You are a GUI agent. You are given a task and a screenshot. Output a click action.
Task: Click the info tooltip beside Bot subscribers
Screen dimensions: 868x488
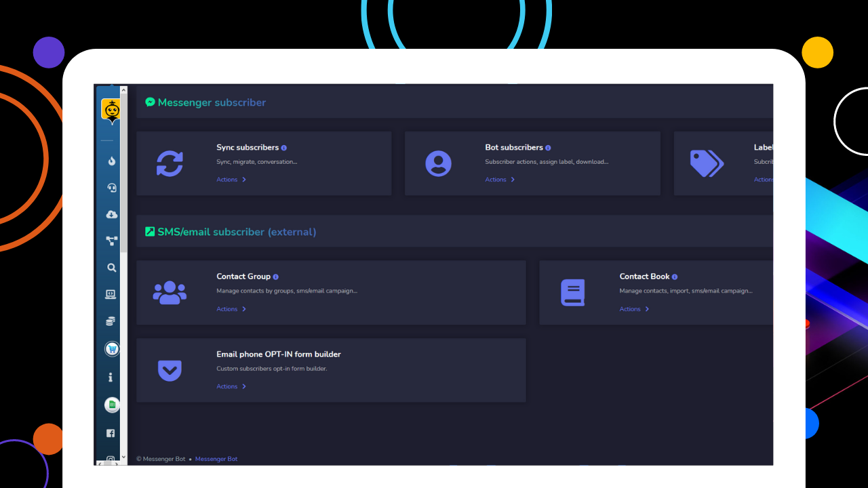coord(547,147)
